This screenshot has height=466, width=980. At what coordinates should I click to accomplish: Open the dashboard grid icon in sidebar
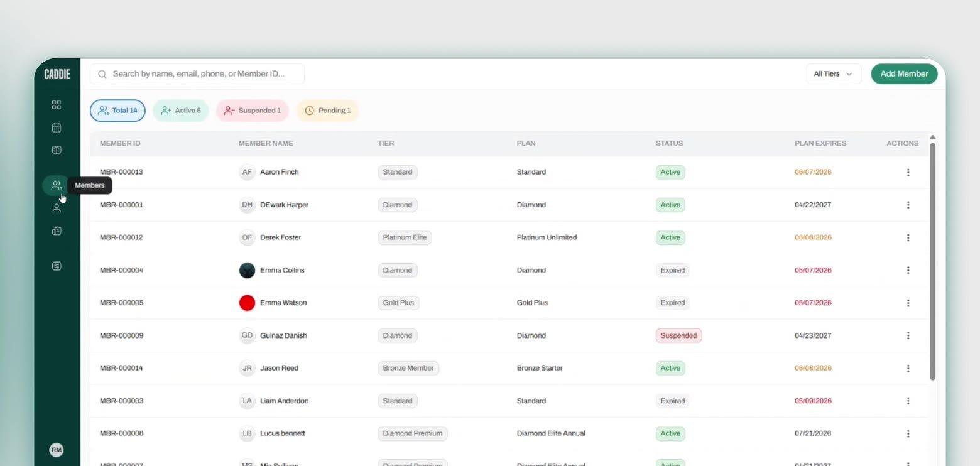(x=57, y=105)
